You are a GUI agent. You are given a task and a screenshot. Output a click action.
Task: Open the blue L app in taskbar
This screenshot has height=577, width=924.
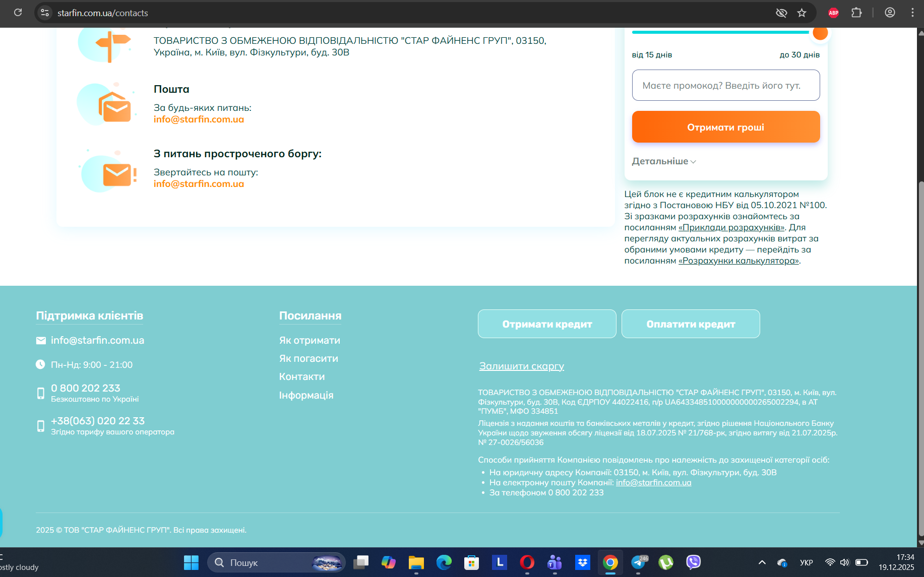[500, 562]
